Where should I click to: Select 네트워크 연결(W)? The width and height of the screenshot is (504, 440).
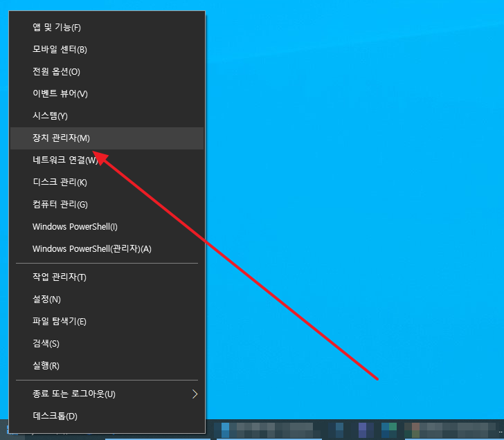tap(107, 161)
